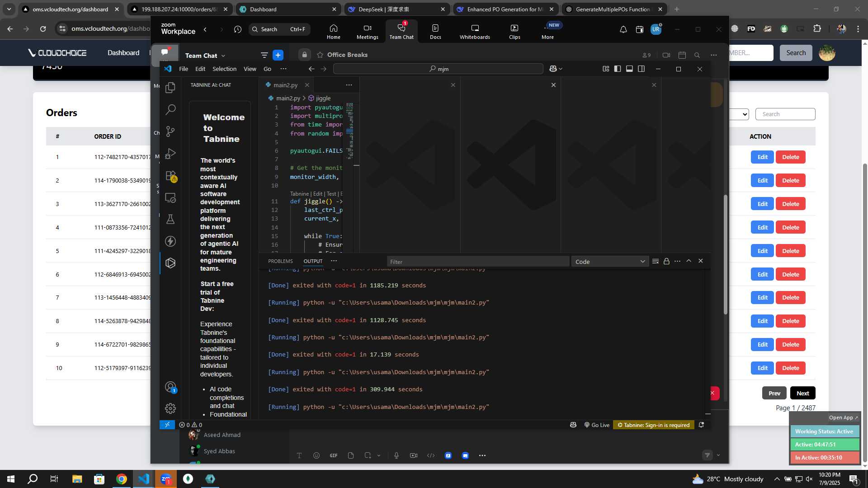Click the Orders table Search input

click(785, 114)
